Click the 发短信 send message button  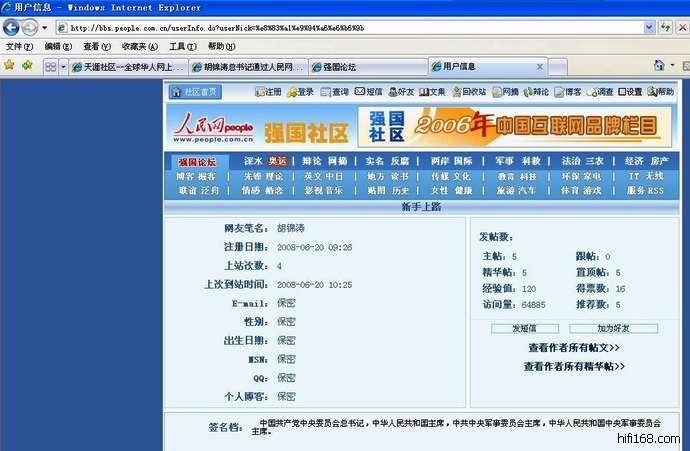(524, 328)
